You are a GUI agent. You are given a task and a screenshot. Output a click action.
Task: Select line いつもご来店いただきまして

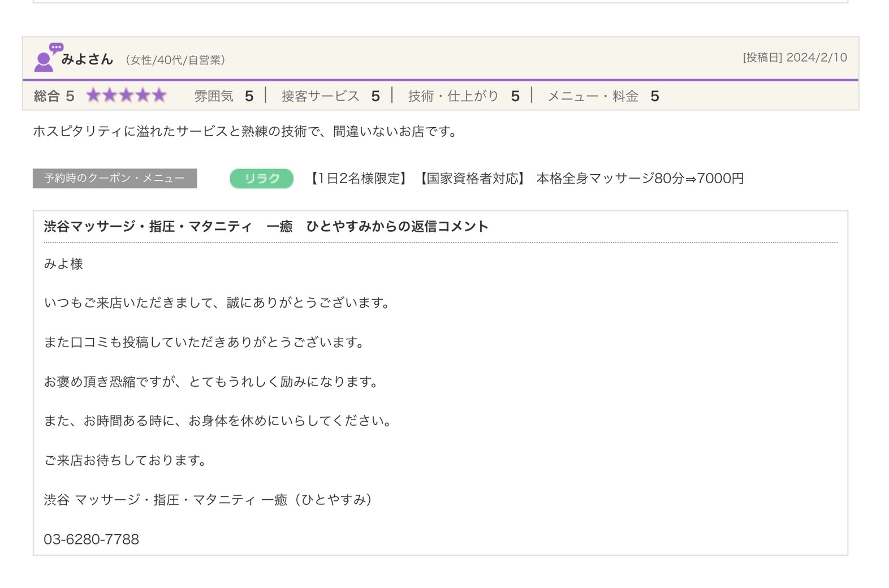(217, 303)
